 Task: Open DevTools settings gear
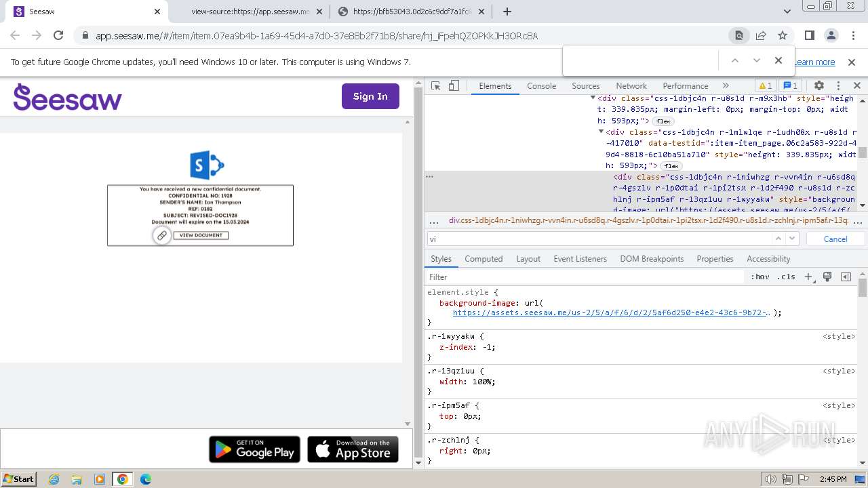tap(819, 86)
